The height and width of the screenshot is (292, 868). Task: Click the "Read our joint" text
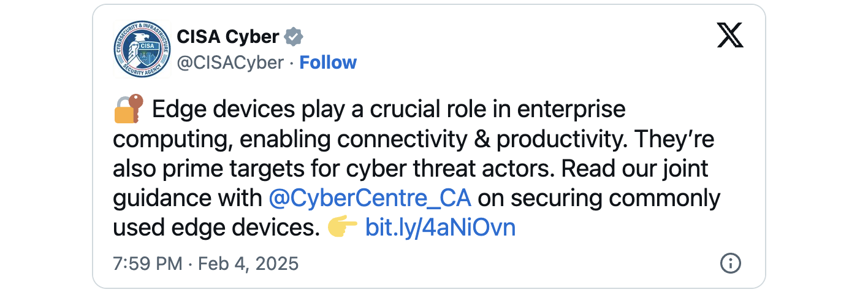pyautogui.click(x=635, y=168)
